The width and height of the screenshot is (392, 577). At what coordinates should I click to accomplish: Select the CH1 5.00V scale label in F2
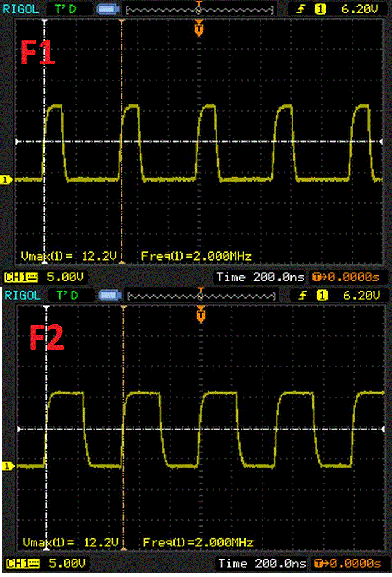coord(46,563)
